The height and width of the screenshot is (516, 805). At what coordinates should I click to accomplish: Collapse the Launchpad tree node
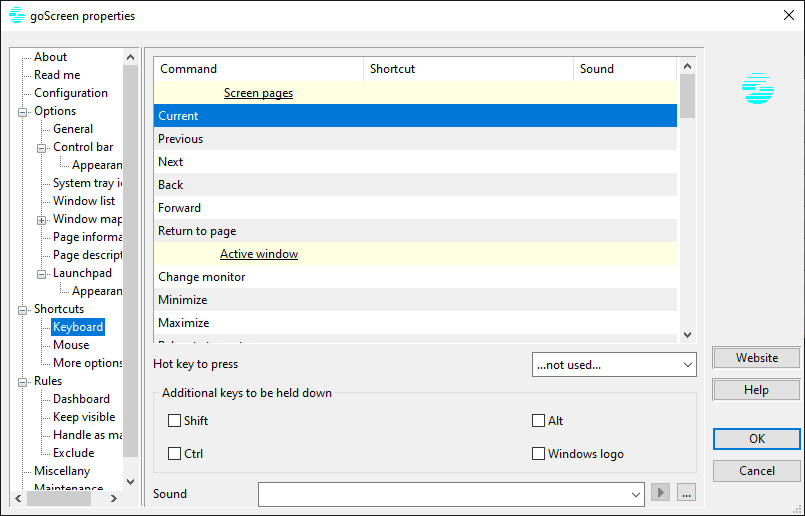42,274
